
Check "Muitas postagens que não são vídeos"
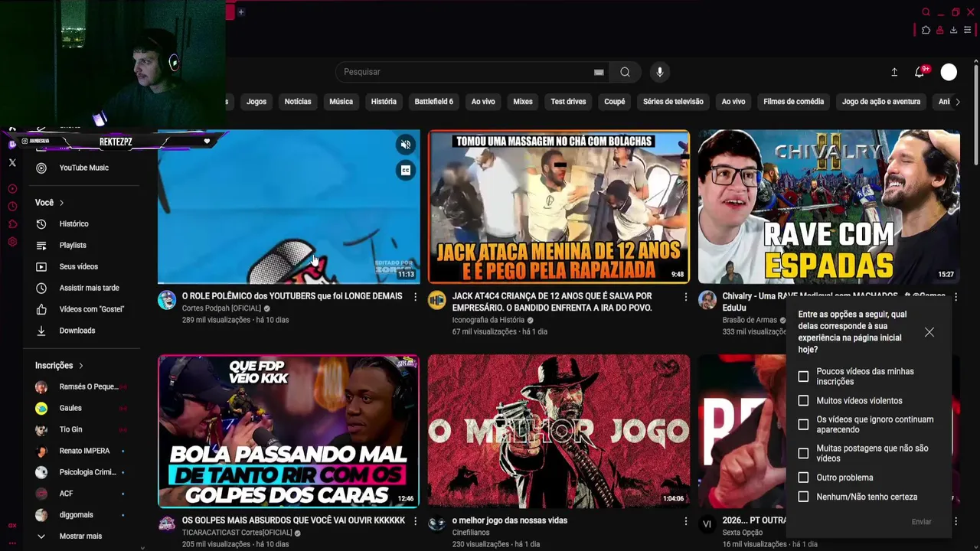[x=803, y=453]
